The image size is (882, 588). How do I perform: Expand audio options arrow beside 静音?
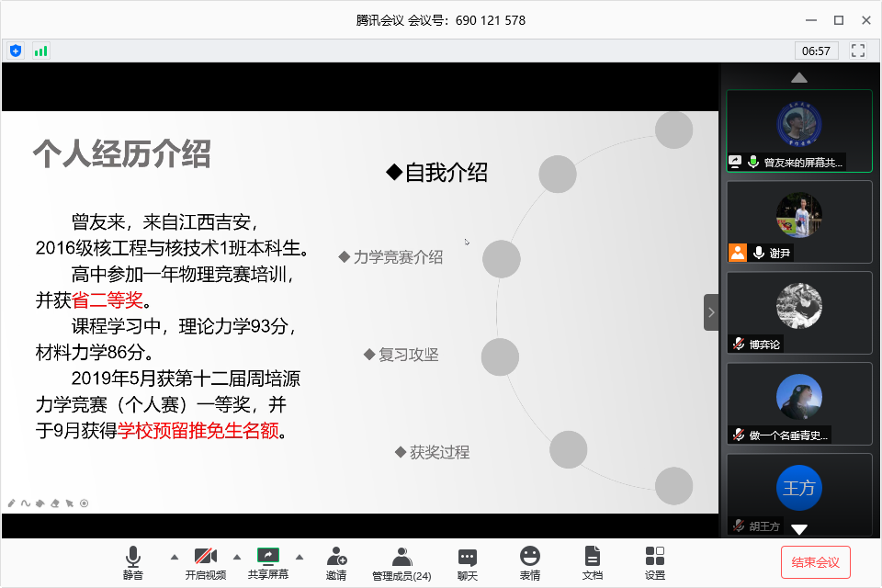coord(174,557)
